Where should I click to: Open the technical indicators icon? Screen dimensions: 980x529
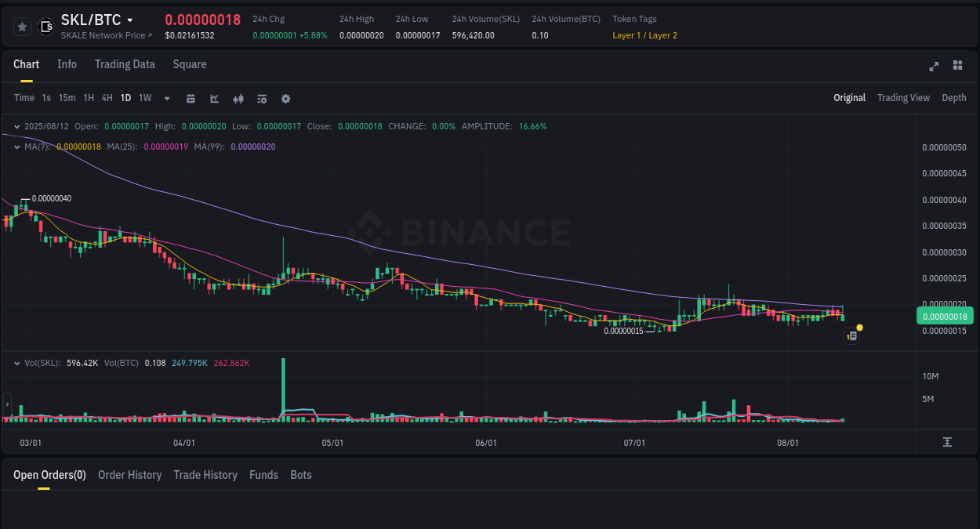(x=238, y=98)
